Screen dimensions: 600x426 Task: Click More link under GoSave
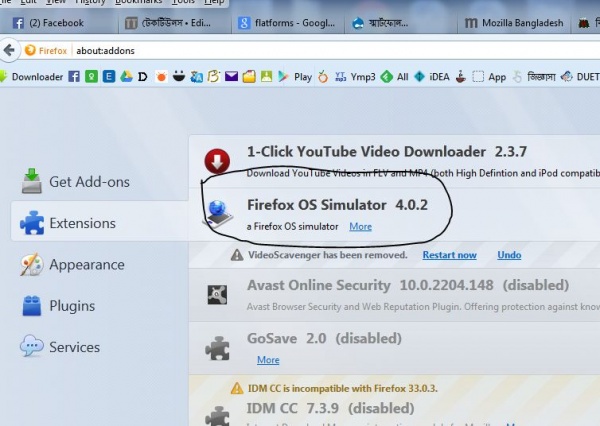point(268,360)
